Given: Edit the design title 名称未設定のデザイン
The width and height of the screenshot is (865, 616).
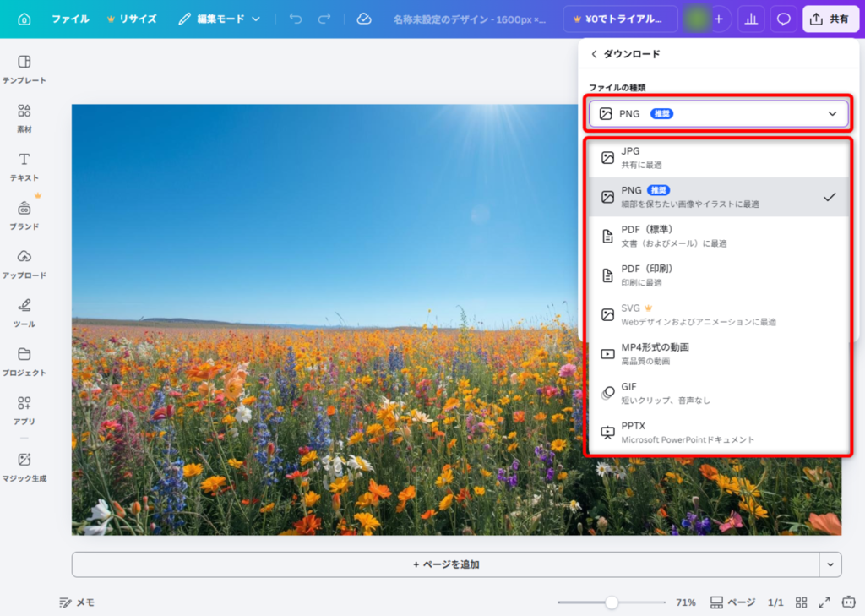Looking at the screenshot, I should point(470,19).
